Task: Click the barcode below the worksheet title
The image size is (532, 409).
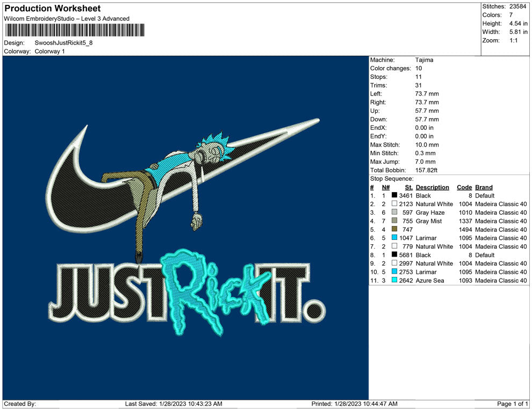Action: click(74, 31)
